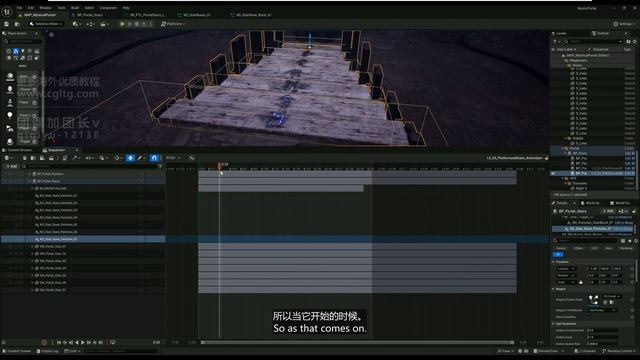This screenshot has height=360, width=640.
Task: Click the Sequencer save sequence icon
Action: click(x=24, y=158)
